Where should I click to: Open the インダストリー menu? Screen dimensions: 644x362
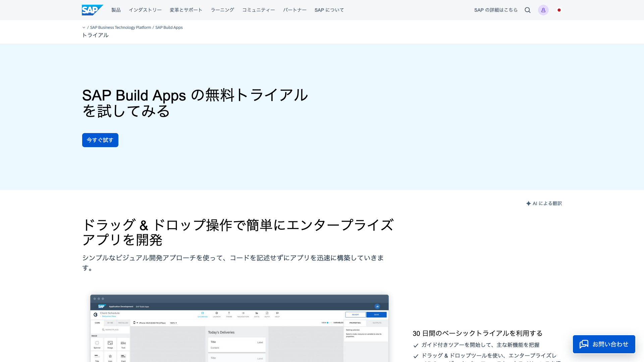click(145, 10)
